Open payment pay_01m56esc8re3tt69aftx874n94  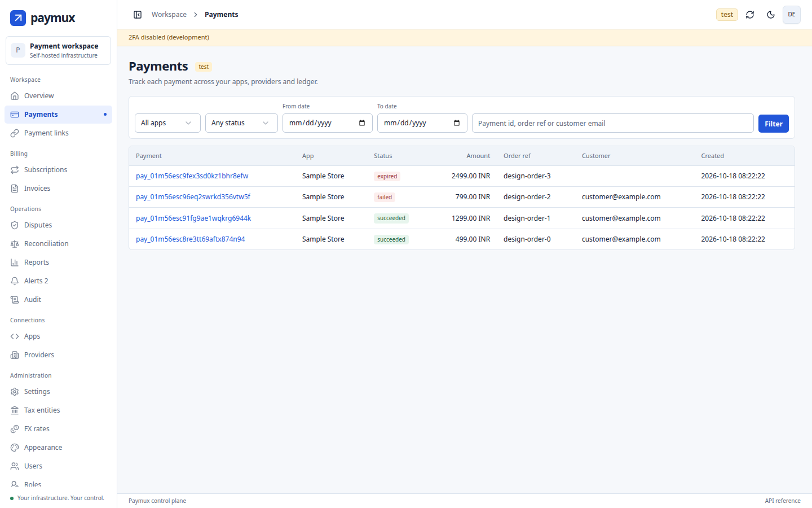(x=191, y=239)
